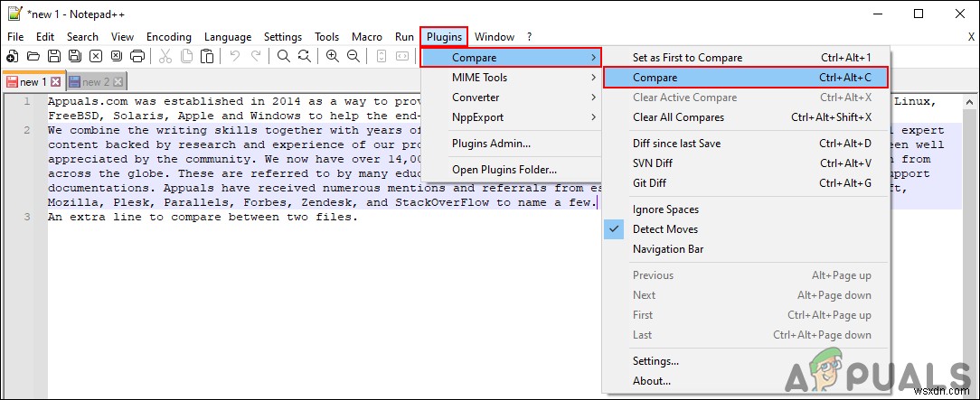Choose Diff since last Save
The image size is (980, 400).
pos(676,144)
